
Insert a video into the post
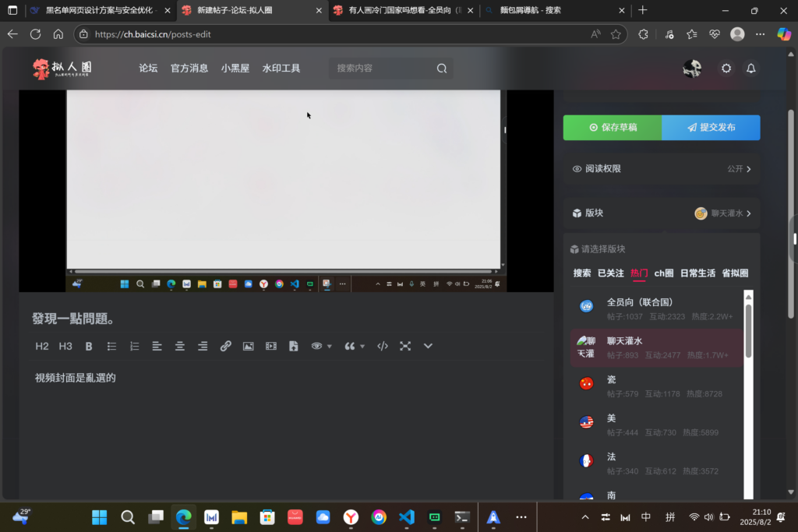coord(271,346)
